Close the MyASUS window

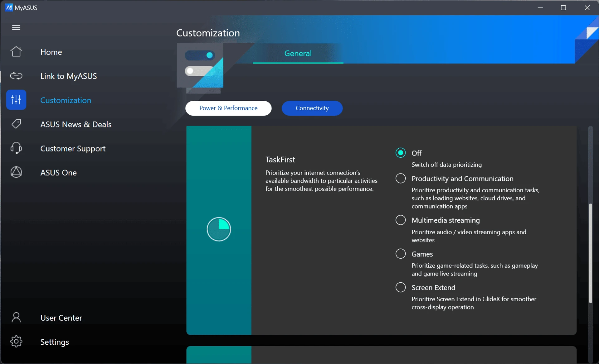click(x=587, y=7)
